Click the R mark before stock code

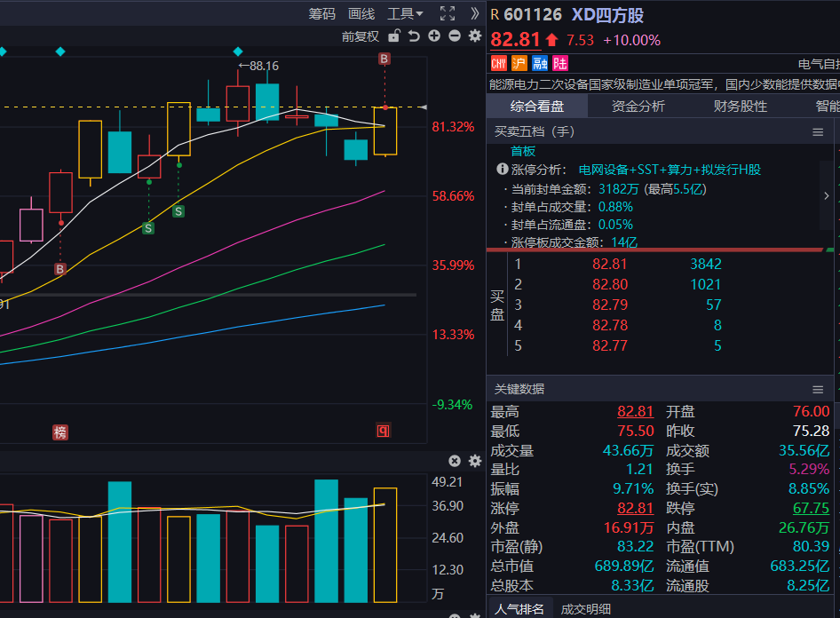pos(495,15)
